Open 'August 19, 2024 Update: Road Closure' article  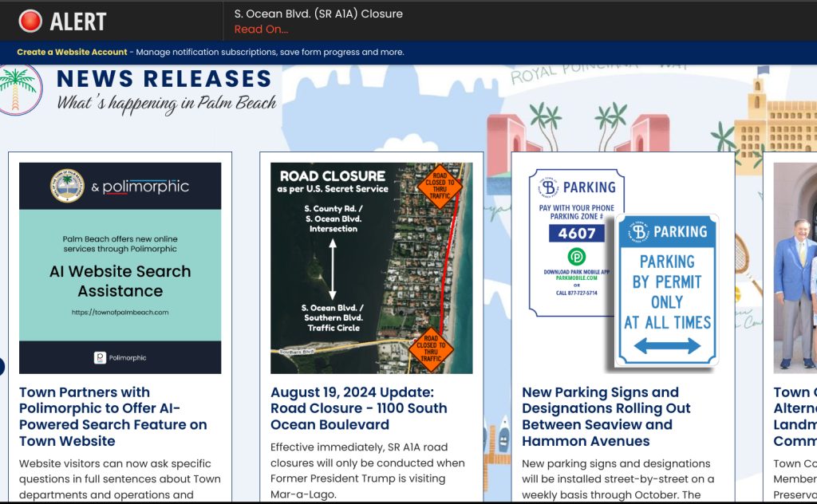click(x=358, y=408)
